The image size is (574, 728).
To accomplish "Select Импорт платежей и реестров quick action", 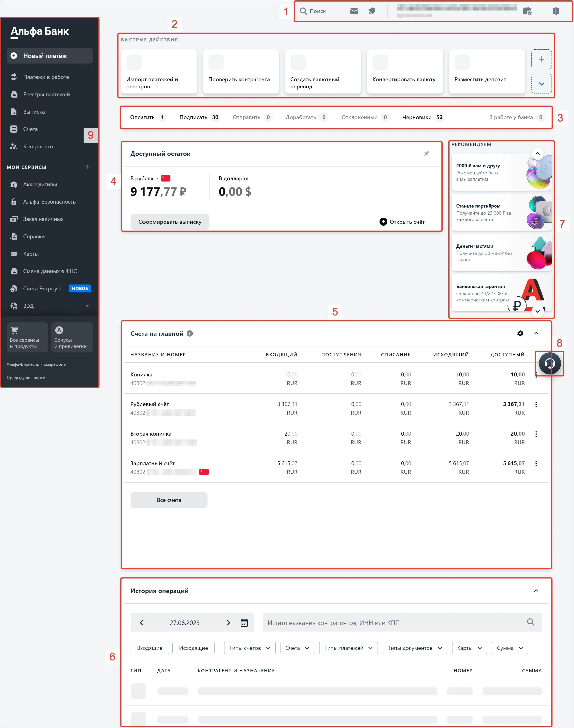I will pos(159,71).
